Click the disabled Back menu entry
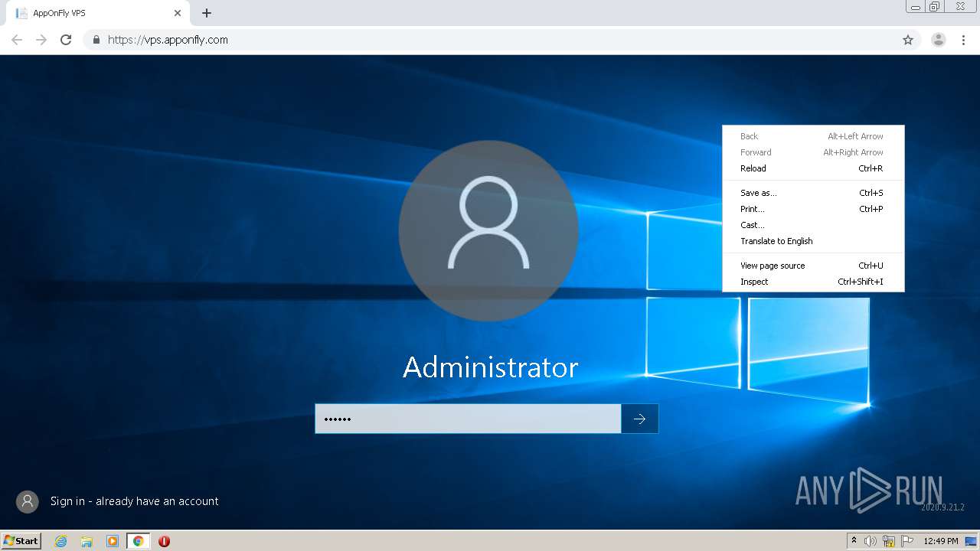 tap(813, 136)
